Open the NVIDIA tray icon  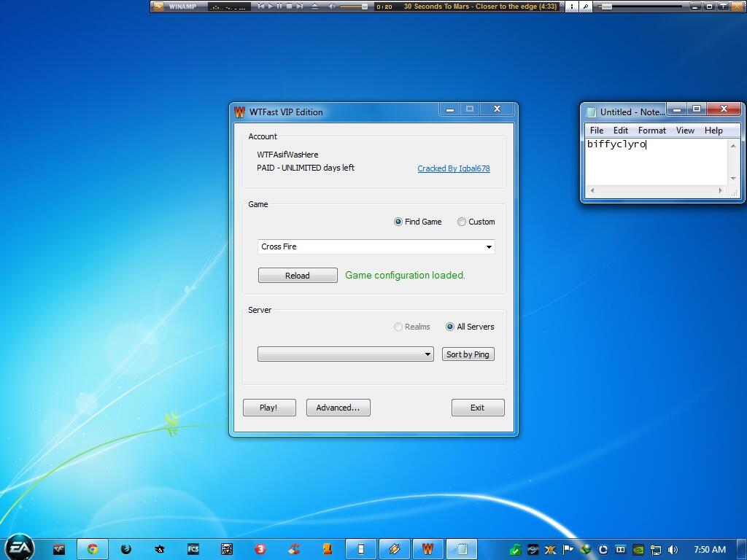point(638,550)
